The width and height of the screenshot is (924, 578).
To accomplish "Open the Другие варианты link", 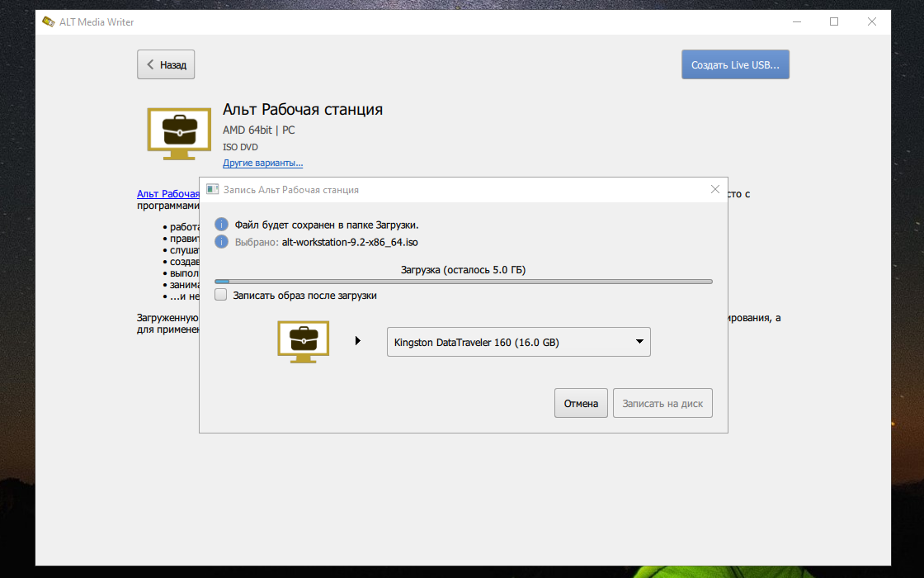I will [x=263, y=163].
